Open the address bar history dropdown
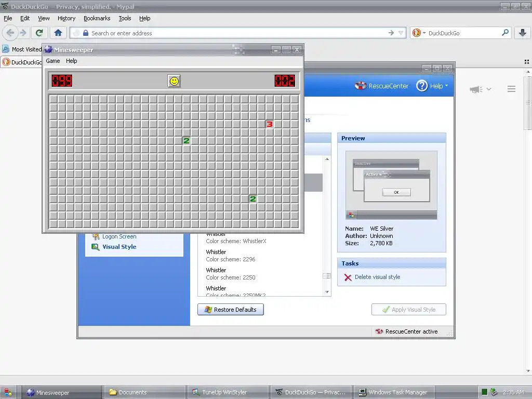The image size is (532, 399). (401, 33)
